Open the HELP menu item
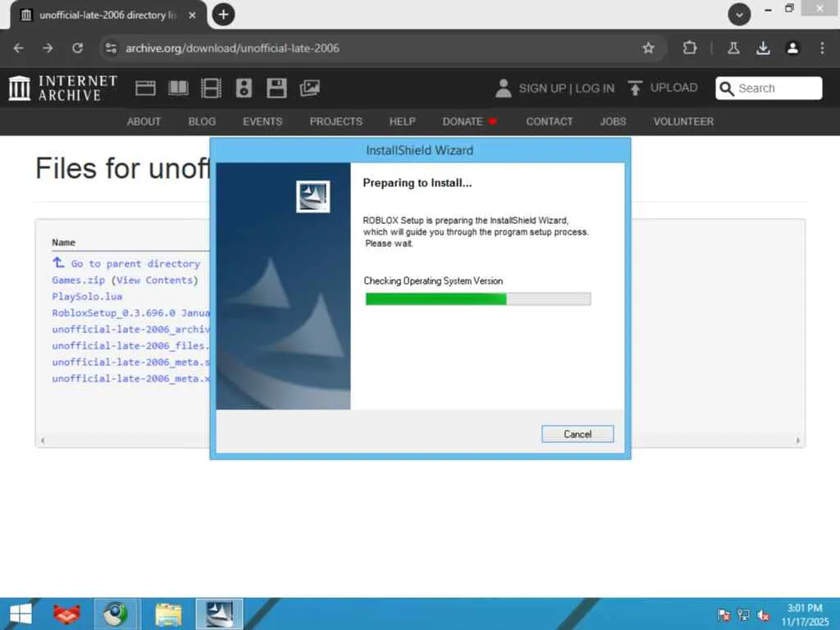 click(402, 121)
